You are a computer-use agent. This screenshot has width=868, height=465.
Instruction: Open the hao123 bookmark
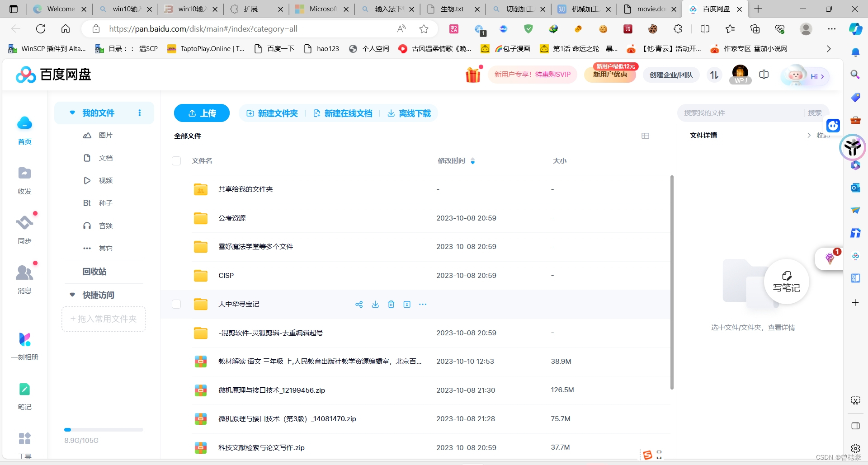[x=321, y=49]
